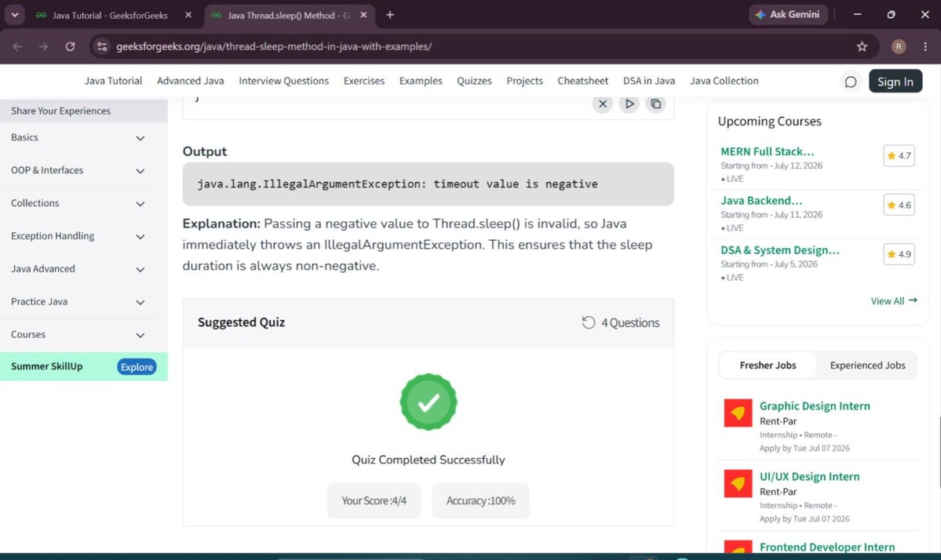Open Java Collection navigation item
This screenshot has height=560, width=941.
pos(724,81)
